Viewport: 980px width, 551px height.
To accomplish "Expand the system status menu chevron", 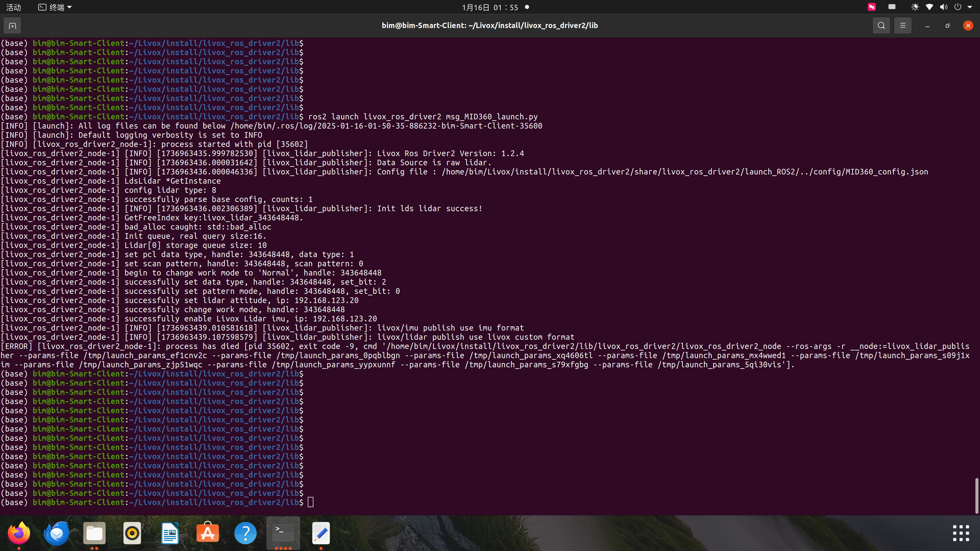I will (971, 7).
